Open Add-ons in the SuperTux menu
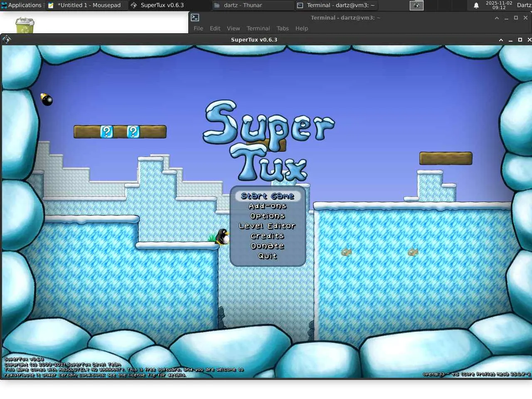532x399 pixels. [x=268, y=206]
